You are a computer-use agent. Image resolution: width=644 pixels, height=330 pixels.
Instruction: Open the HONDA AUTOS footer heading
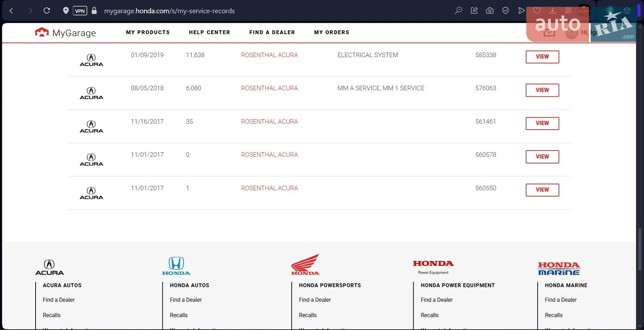coord(190,285)
